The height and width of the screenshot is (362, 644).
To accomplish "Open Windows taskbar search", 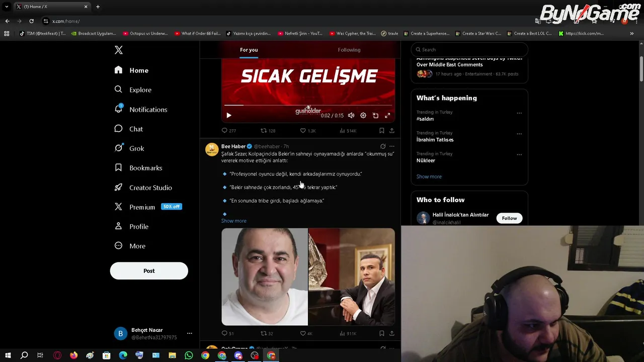I will [24, 355].
